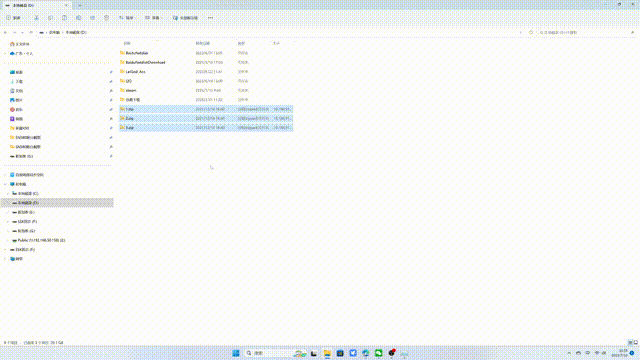Go forward with the Forward arrow

point(14,32)
